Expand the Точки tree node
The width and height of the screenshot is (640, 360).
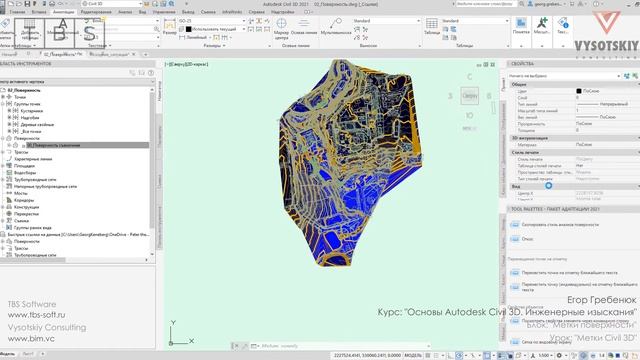pyautogui.click(x=3, y=97)
